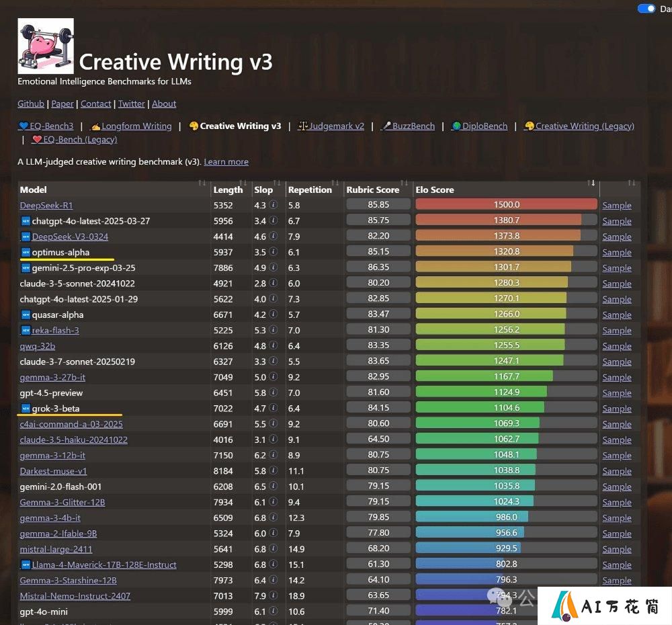The height and width of the screenshot is (625, 672).
Task: Click slop info icon for optimus-alpha
Action: (274, 251)
